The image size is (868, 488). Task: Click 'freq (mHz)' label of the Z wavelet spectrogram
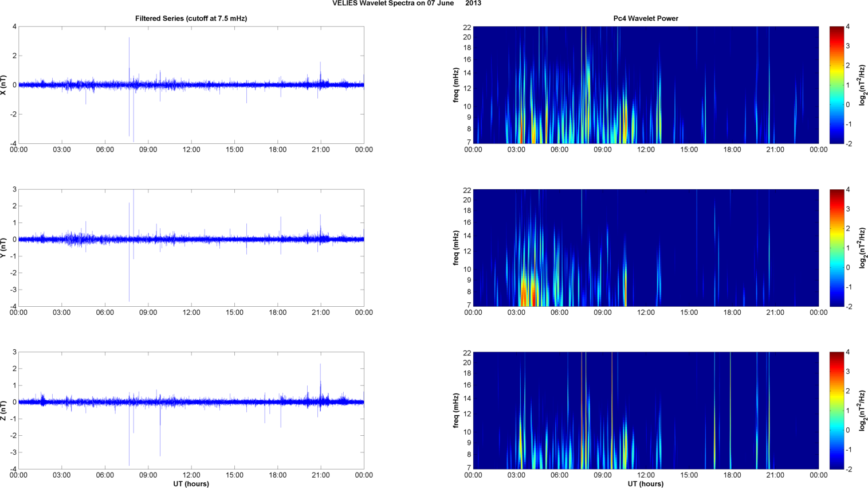457,411
